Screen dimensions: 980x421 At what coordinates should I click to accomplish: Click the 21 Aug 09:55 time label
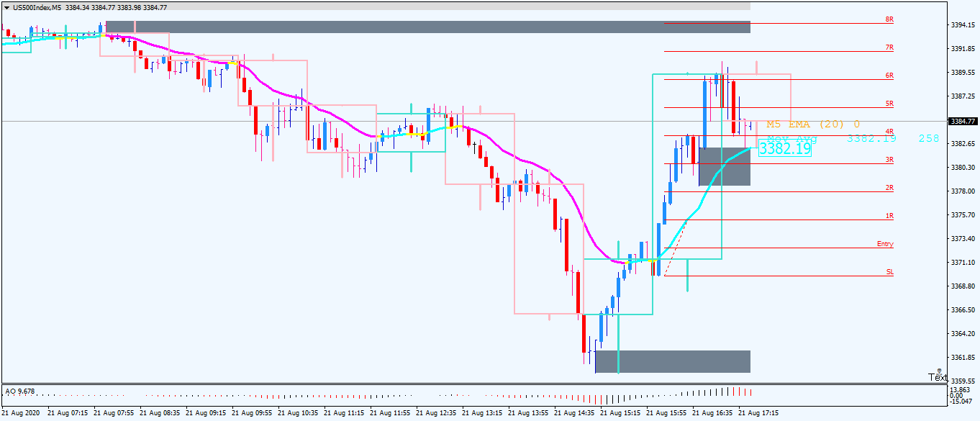[253, 414]
